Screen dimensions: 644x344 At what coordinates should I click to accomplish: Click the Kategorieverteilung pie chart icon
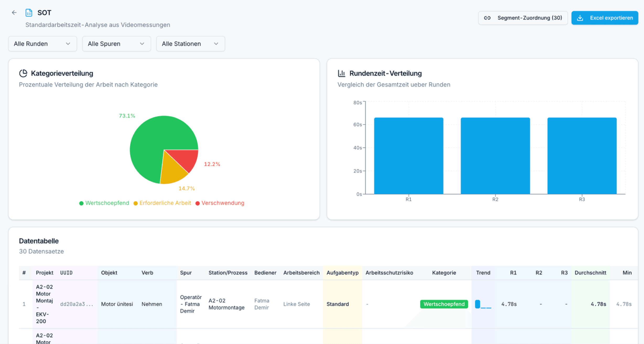point(23,73)
